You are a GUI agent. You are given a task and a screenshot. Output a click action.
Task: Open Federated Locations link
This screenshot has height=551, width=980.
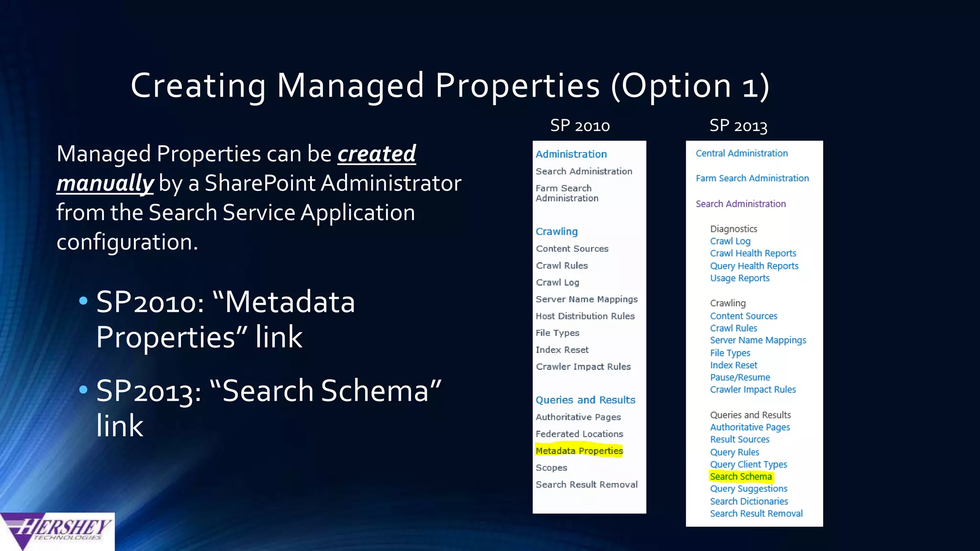[x=579, y=434]
